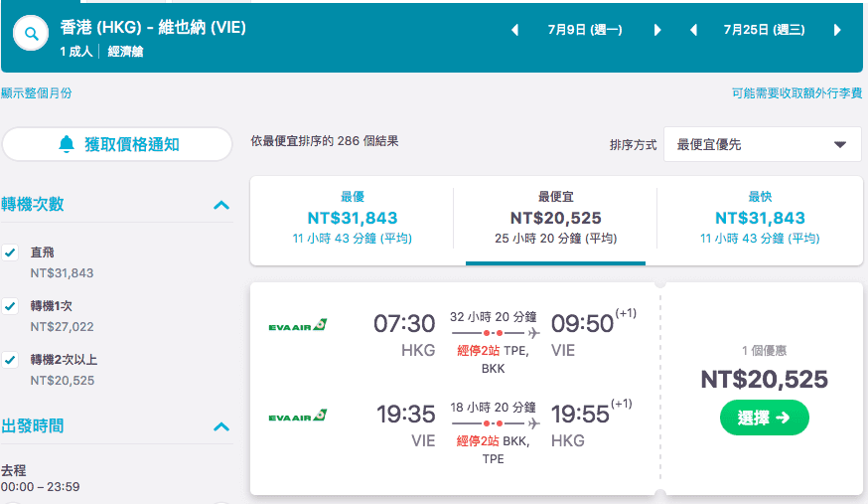
Task: Click EVA Air logo on outbound flight
Action: coord(297,325)
